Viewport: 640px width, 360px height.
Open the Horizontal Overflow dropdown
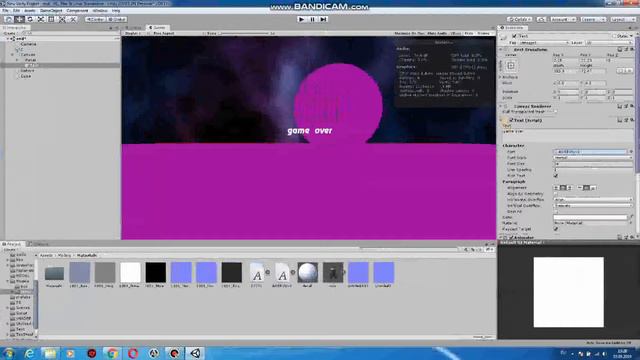593,200
